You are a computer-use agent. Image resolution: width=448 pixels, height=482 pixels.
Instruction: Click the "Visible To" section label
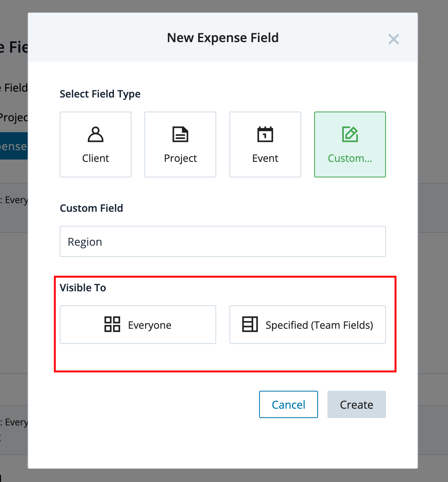pyautogui.click(x=83, y=288)
